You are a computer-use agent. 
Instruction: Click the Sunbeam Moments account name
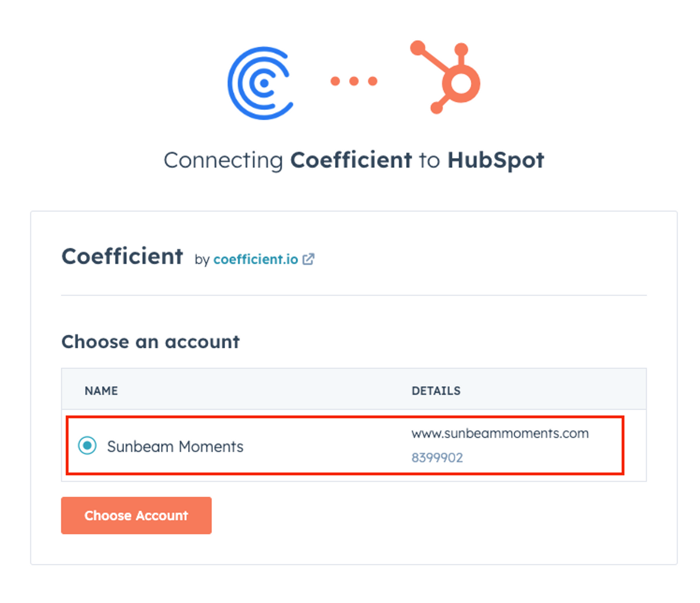pyautogui.click(x=175, y=446)
